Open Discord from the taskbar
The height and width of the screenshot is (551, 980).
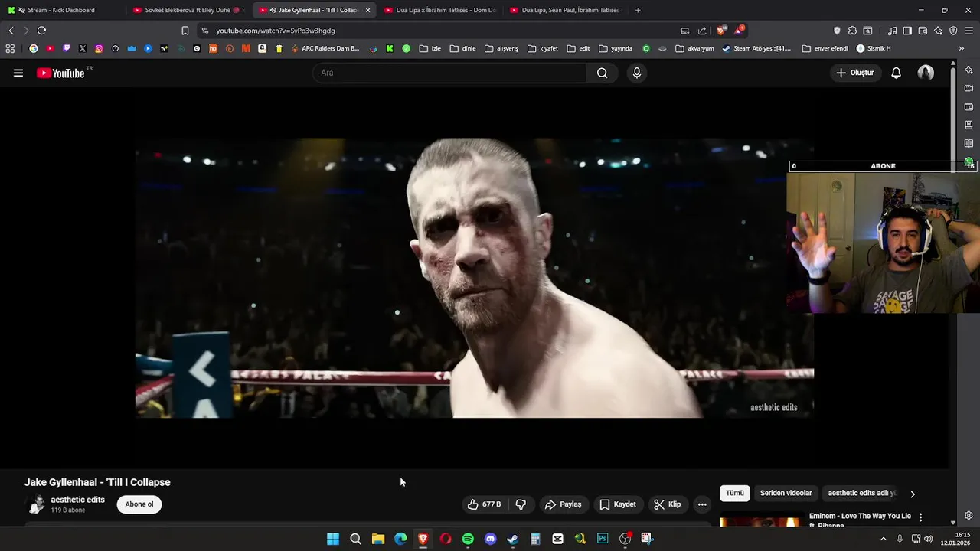pos(490,539)
